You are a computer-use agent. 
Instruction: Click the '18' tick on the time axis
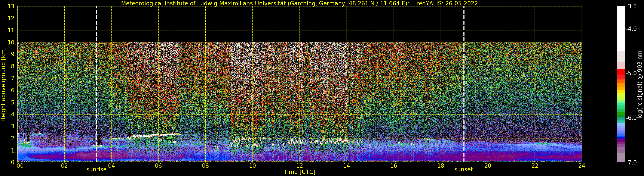tap(441, 166)
